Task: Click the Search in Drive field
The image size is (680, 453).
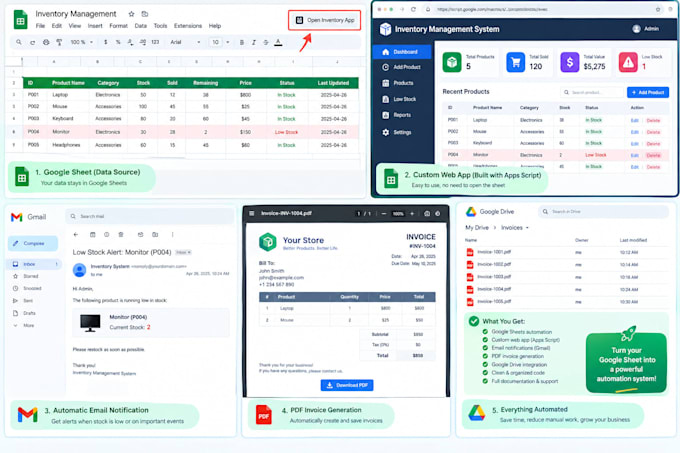Action: click(603, 212)
